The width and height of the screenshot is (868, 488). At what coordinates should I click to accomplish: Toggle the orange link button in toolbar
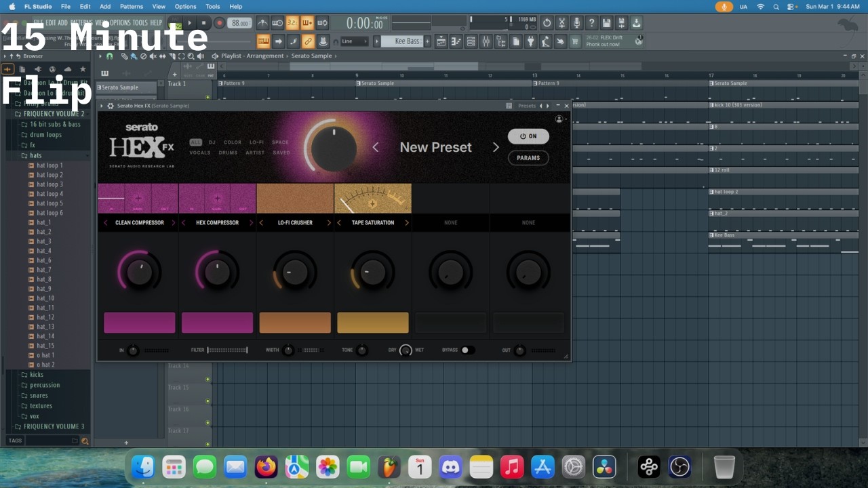(x=308, y=41)
